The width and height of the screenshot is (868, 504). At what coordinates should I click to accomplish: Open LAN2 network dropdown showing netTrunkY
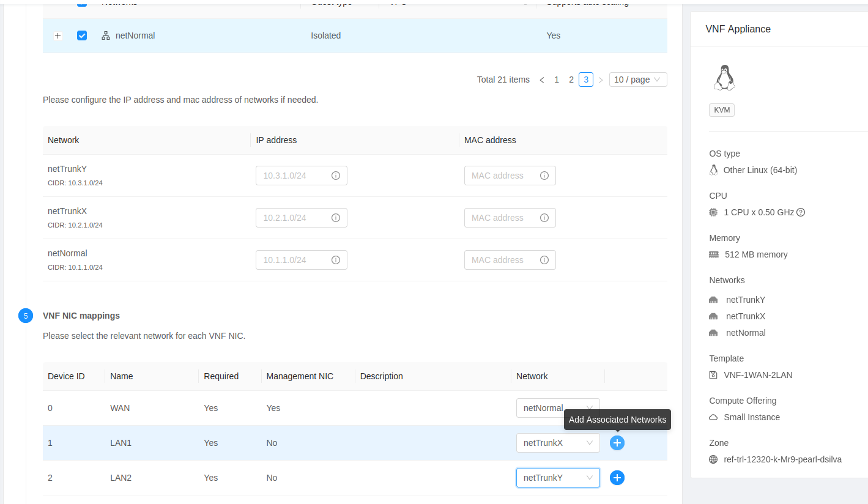[558, 478]
